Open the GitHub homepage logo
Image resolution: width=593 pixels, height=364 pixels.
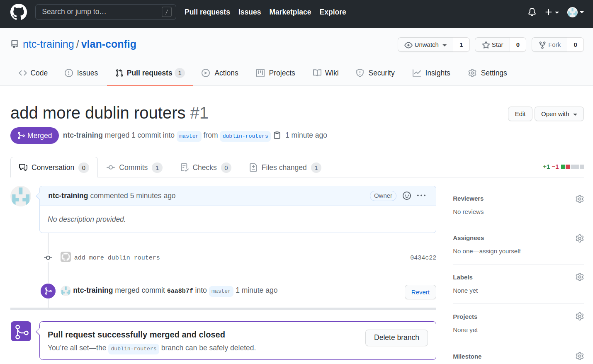[x=19, y=12]
